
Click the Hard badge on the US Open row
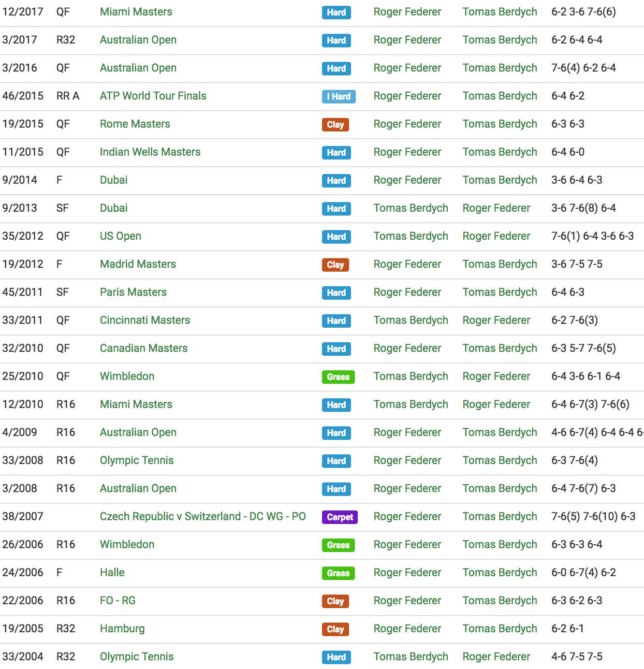pos(336,237)
